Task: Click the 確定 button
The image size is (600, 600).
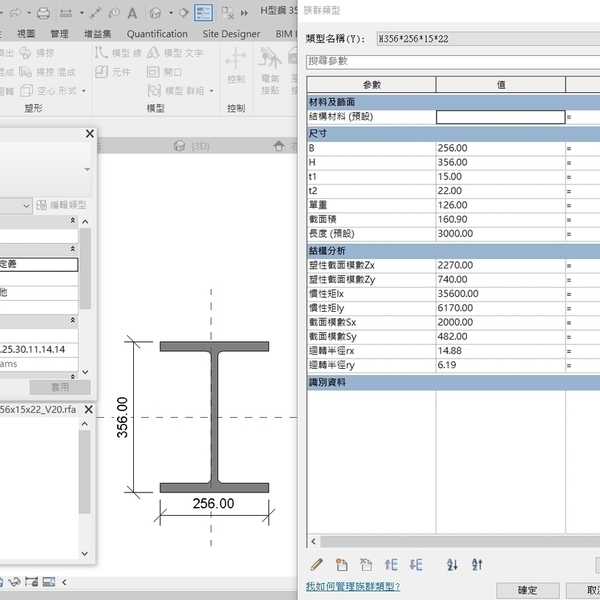Action: point(528,590)
